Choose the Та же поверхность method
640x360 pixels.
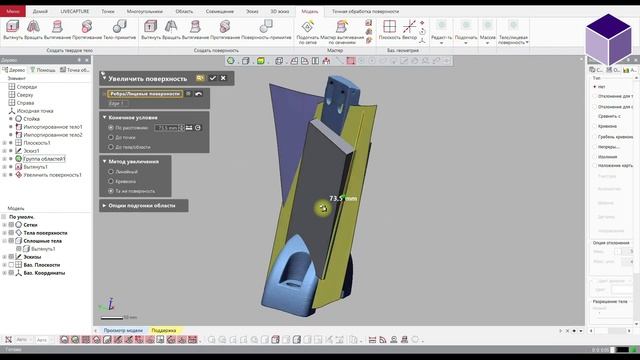click(111, 191)
